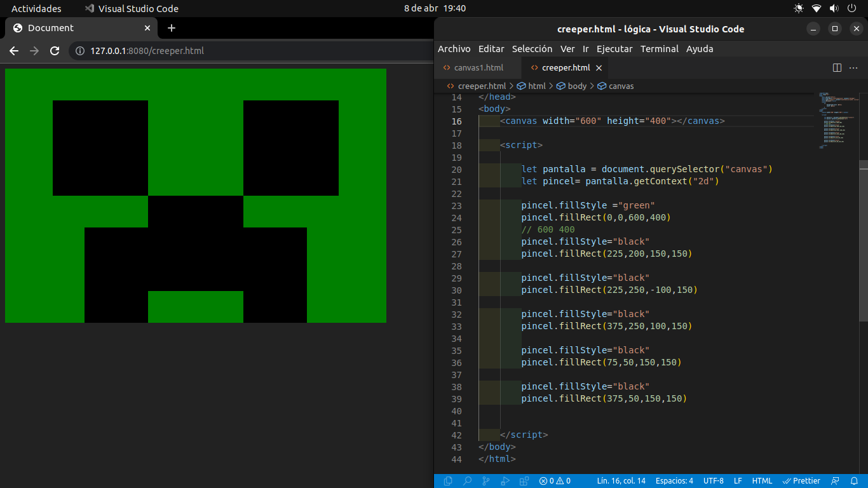Open the Ayuda menu

[x=700, y=49]
